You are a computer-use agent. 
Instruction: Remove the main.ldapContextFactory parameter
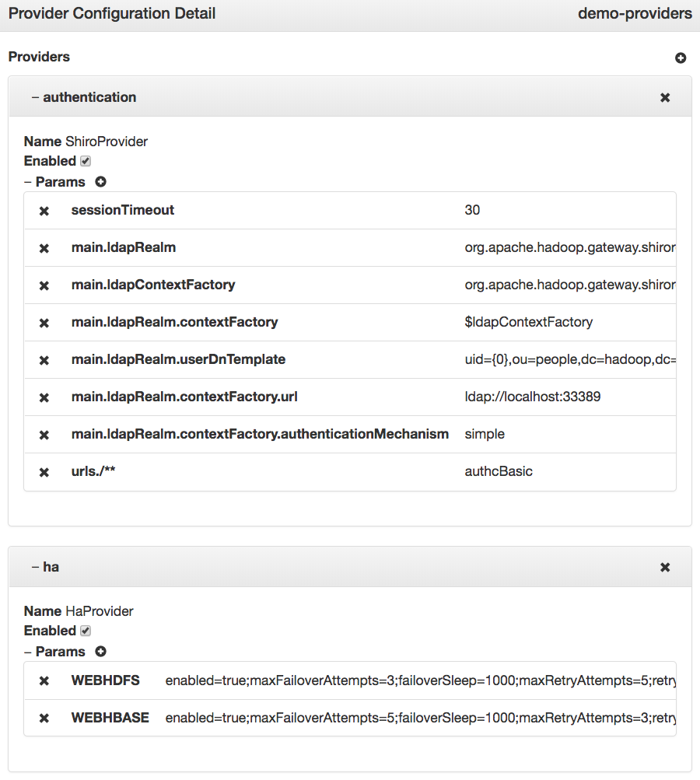tap(44, 285)
